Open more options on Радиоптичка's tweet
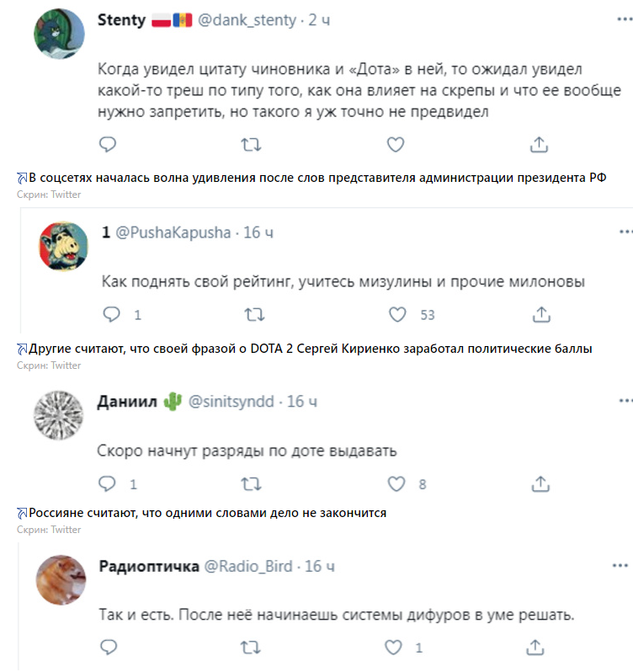This screenshot has width=633, height=672. (x=624, y=565)
